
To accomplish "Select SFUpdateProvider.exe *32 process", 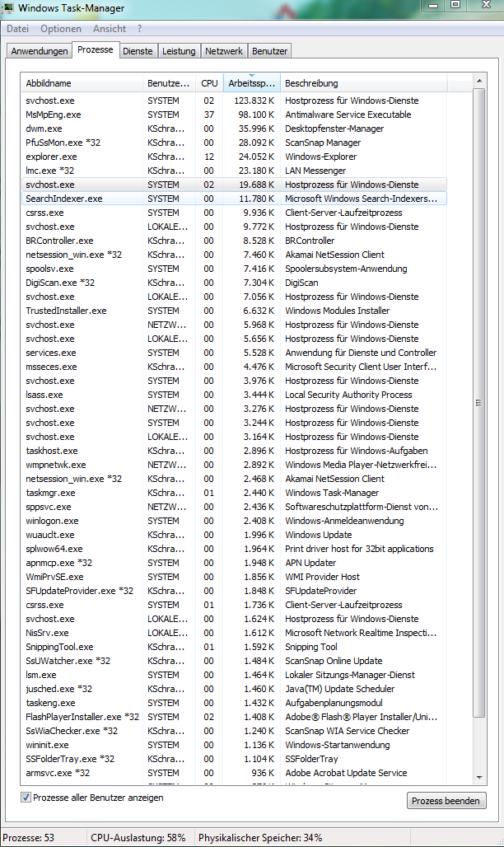I will tap(234, 591).
